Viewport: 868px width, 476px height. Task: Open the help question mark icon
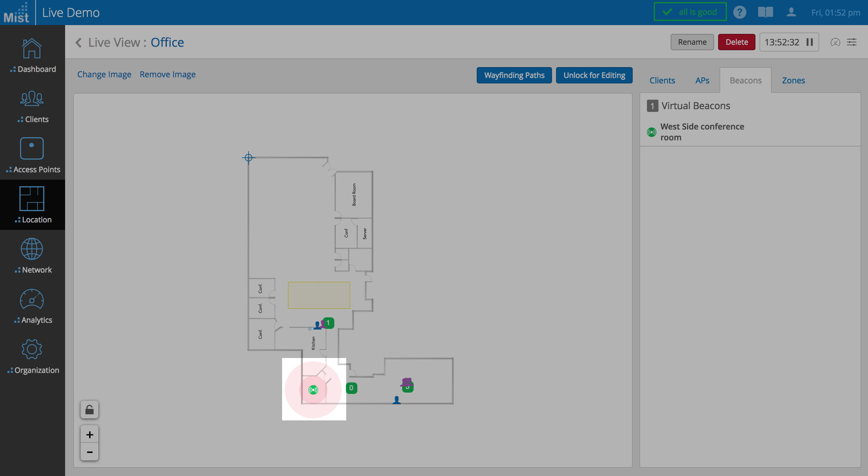point(740,12)
